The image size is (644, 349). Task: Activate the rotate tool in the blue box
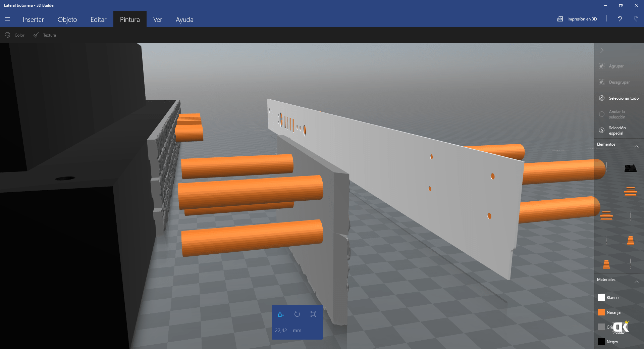[x=297, y=314]
